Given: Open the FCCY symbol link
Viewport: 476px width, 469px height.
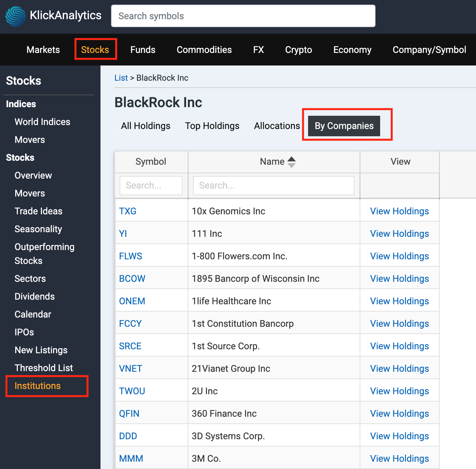Looking at the screenshot, I should point(130,323).
